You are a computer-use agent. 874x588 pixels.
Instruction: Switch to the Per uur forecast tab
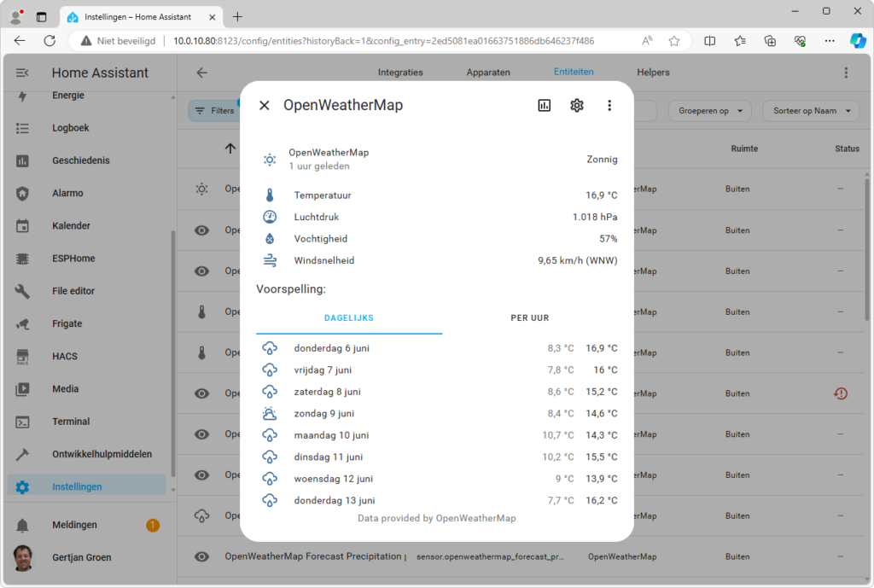(x=529, y=318)
